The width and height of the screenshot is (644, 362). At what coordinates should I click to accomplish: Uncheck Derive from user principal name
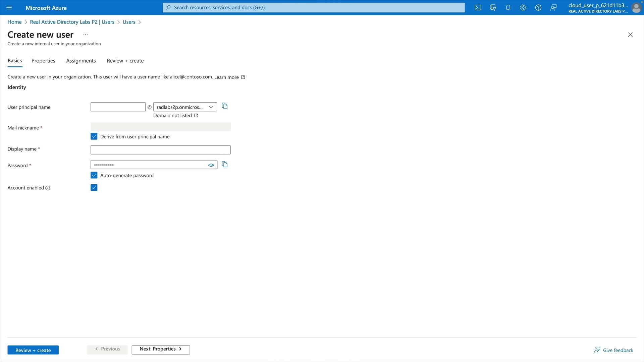coord(94,136)
